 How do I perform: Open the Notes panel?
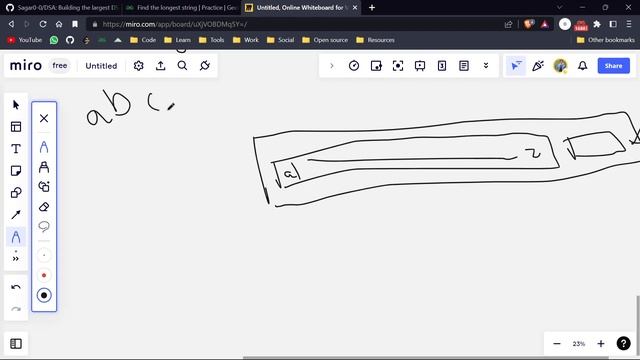coord(464,66)
